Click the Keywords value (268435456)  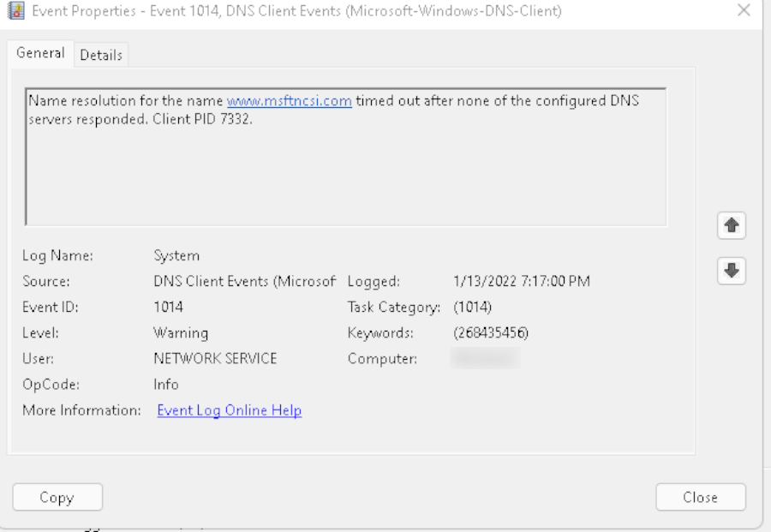pyautogui.click(x=490, y=332)
